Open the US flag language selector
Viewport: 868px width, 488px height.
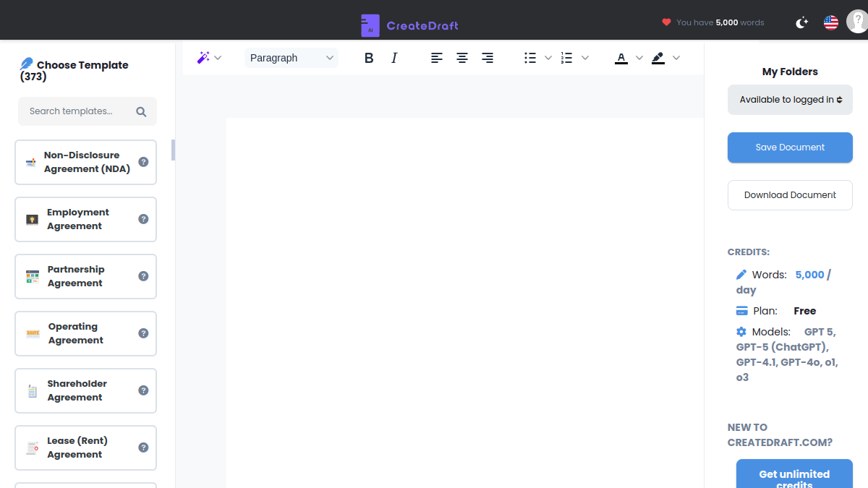(831, 22)
